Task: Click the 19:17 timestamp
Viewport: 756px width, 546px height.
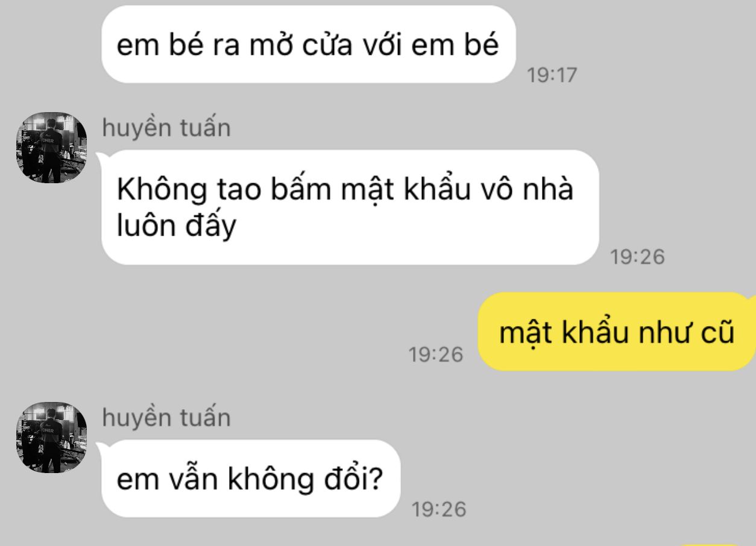Action: pyautogui.click(x=552, y=75)
